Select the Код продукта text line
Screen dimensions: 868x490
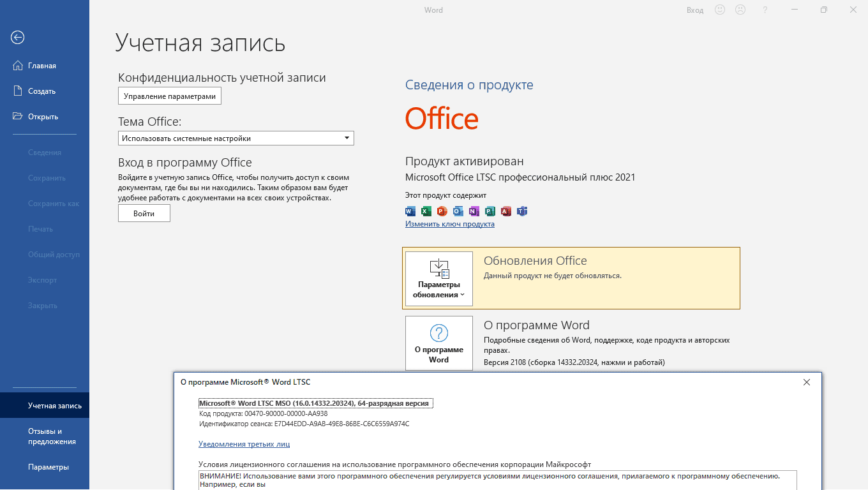264,413
